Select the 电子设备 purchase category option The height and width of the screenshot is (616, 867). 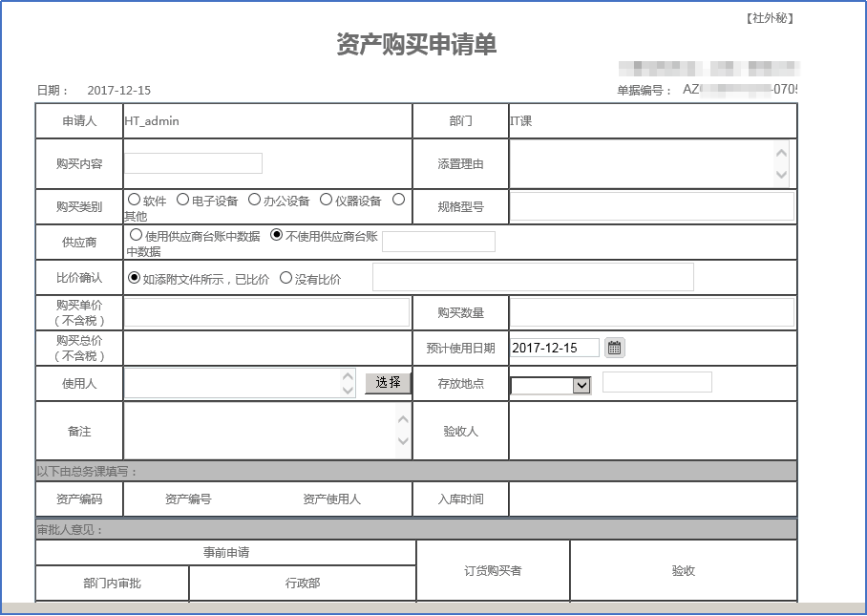(x=184, y=199)
